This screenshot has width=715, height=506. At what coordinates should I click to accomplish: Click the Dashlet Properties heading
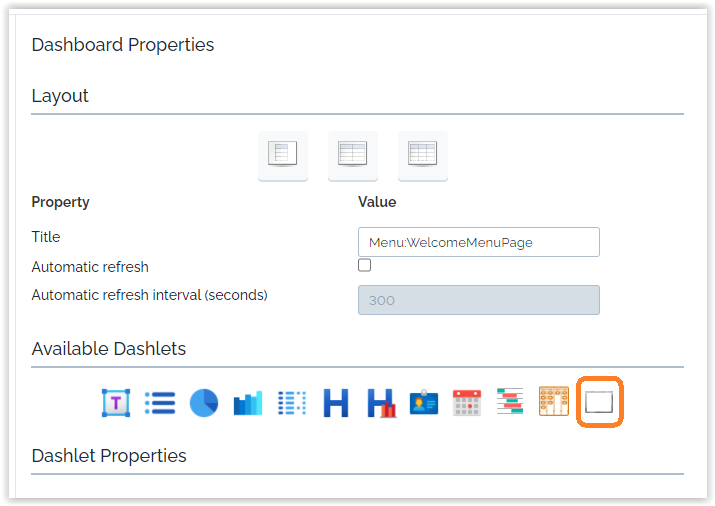109,456
